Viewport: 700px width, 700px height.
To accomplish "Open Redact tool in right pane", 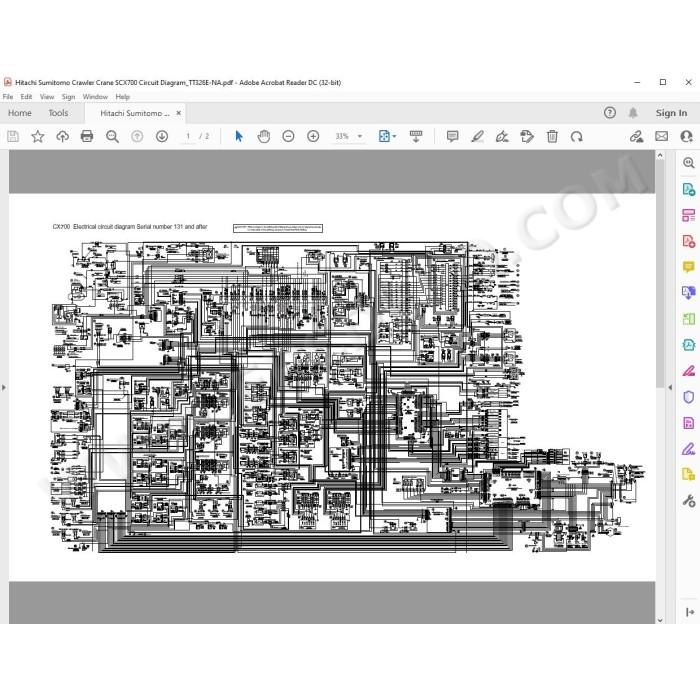I will (x=688, y=371).
